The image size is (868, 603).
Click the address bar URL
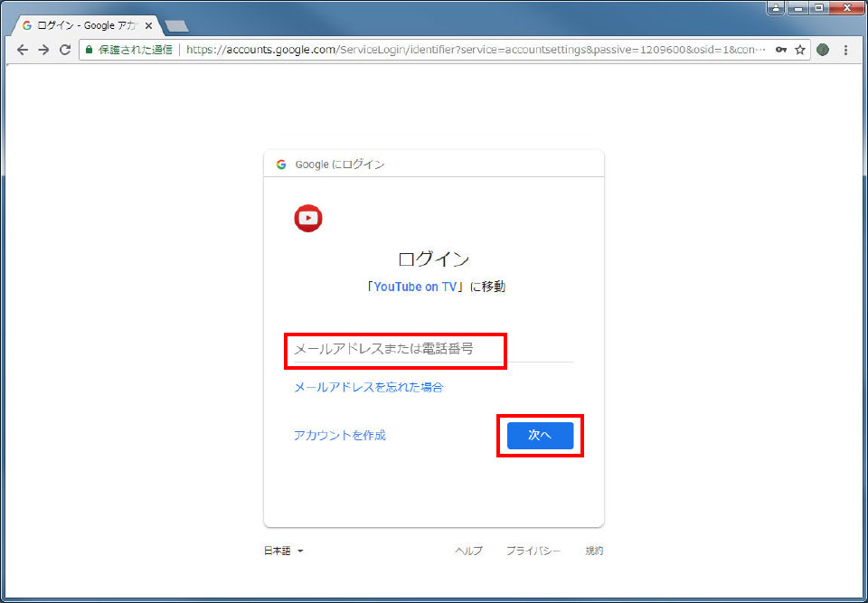click(x=476, y=50)
